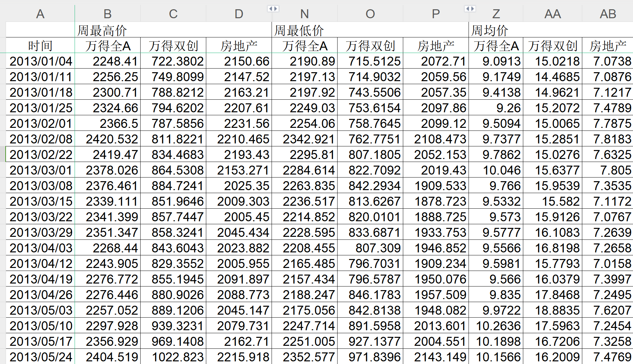Select cell with value 807.309
The image size is (633, 364).
[x=370, y=248]
